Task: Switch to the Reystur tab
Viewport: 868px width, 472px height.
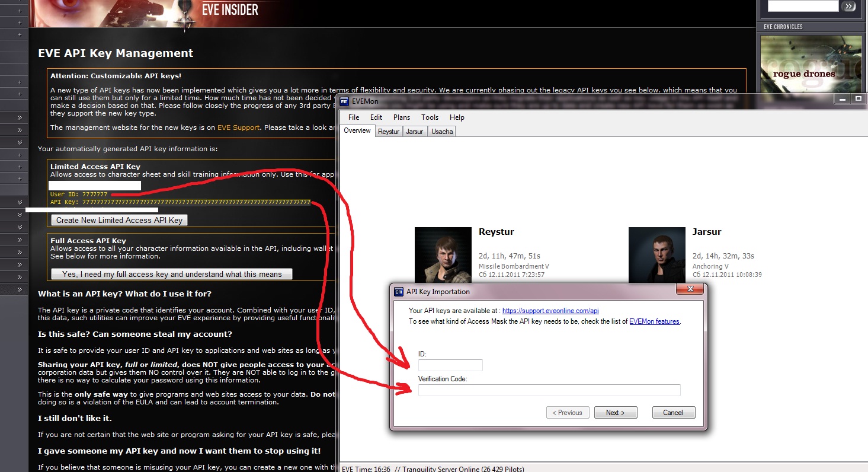Action: (x=389, y=132)
